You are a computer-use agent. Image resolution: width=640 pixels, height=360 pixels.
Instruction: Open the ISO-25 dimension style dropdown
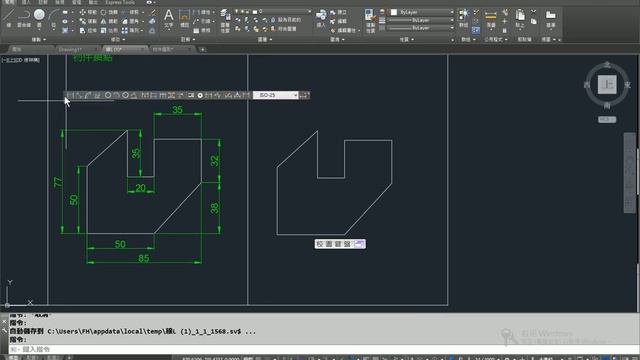(296, 95)
